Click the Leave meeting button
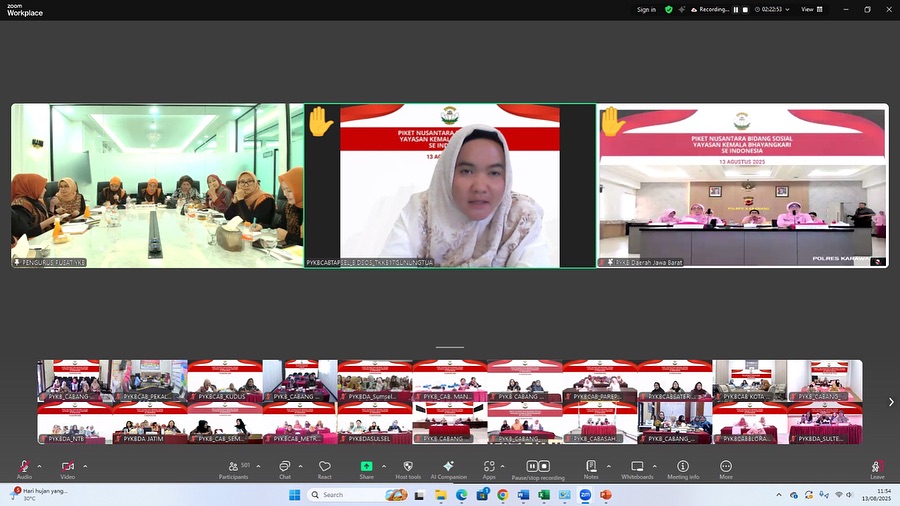Screen dimensions: 900x506 point(877,468)
